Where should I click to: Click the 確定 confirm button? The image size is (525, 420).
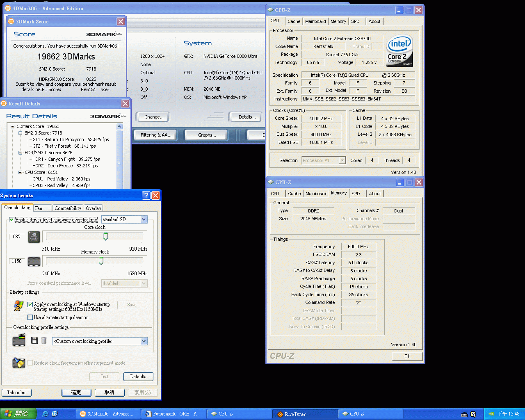click(76, 393)
